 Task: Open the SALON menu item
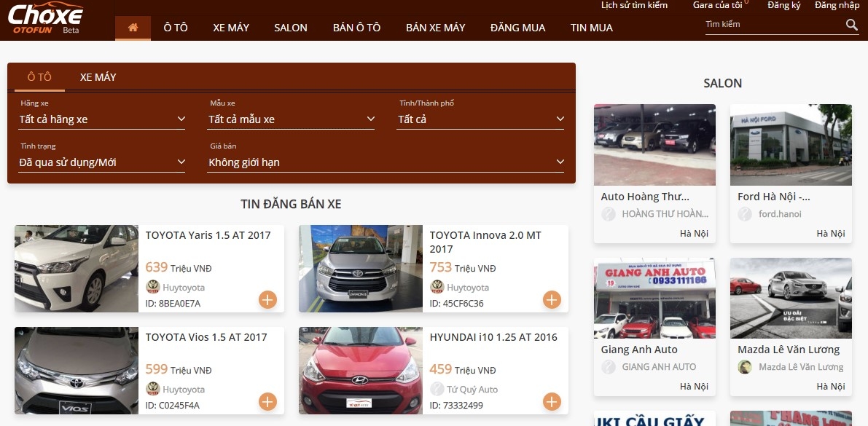[x=291, y=28]
